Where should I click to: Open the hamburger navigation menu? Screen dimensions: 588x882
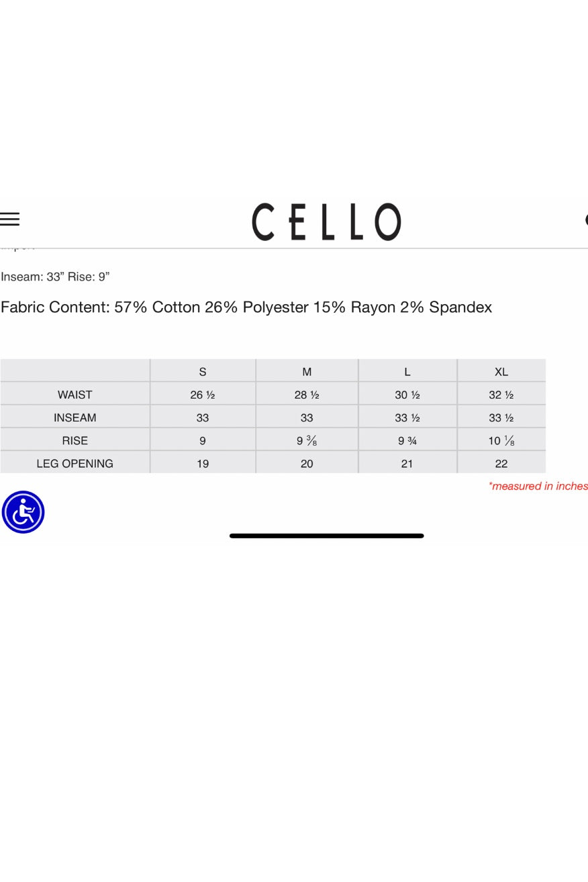10,219
